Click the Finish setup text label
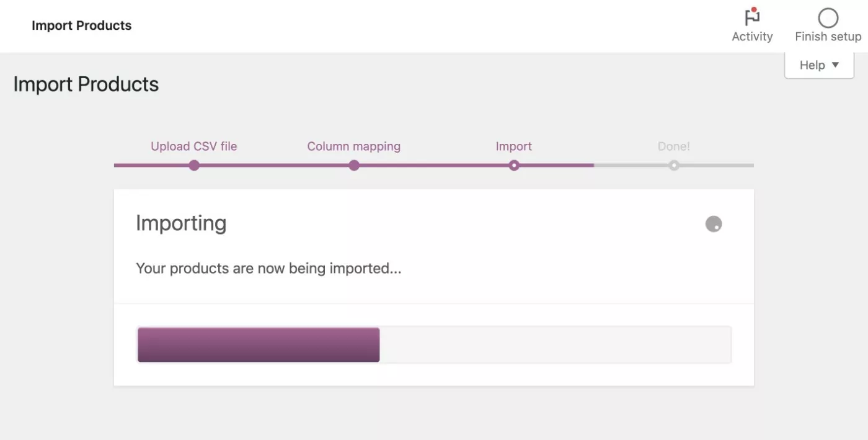 pyautogui.click(x=828, y=37)
